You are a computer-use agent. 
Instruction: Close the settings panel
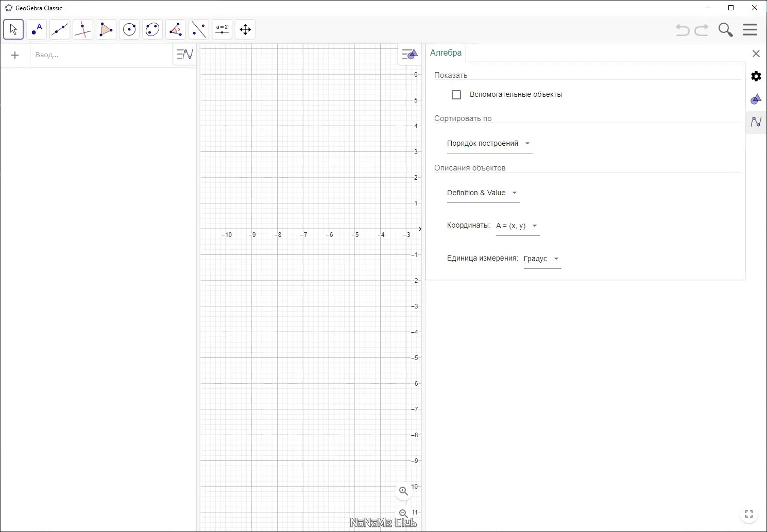(x=756, y=54)
